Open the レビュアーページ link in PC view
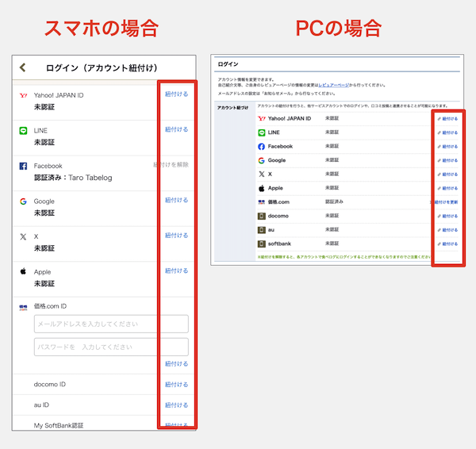Image resolution: width=476 pixels, height=449 pixels. 332,84
